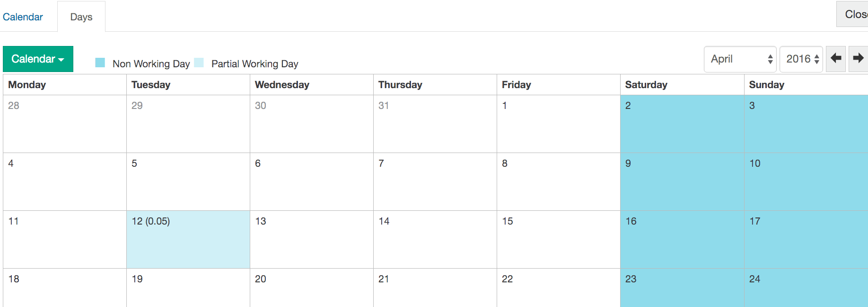Screen dimensions: 868x307
Task: Switch to the Calendar tab
Action: 23,17
